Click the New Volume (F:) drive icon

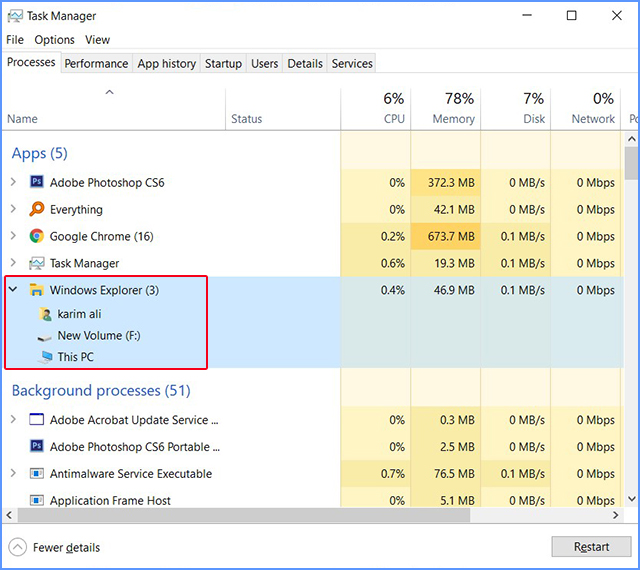pos(44,337)
